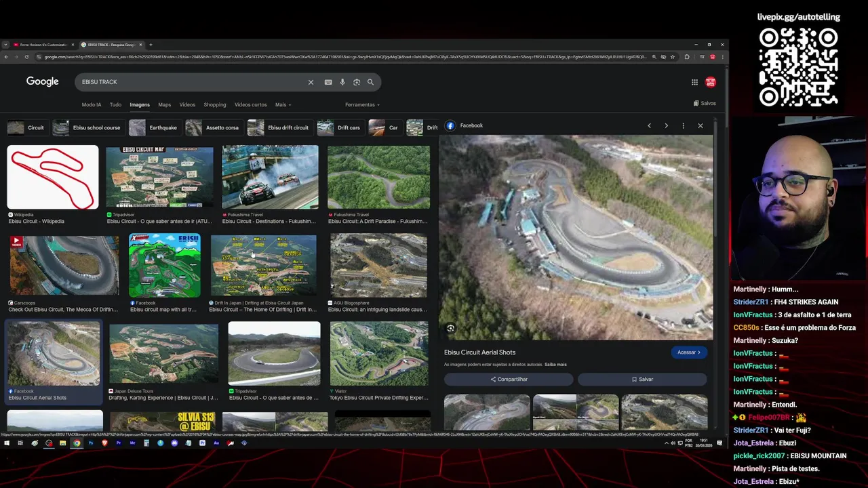Switch to Maps tab
Screen dimensions: 868x488
(165, 105)
